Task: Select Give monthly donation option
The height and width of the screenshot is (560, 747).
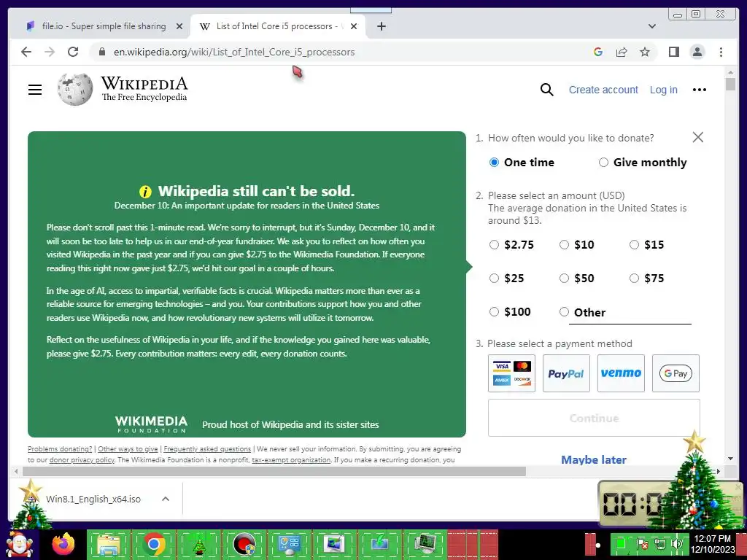Action: click(x=603, y=163)
